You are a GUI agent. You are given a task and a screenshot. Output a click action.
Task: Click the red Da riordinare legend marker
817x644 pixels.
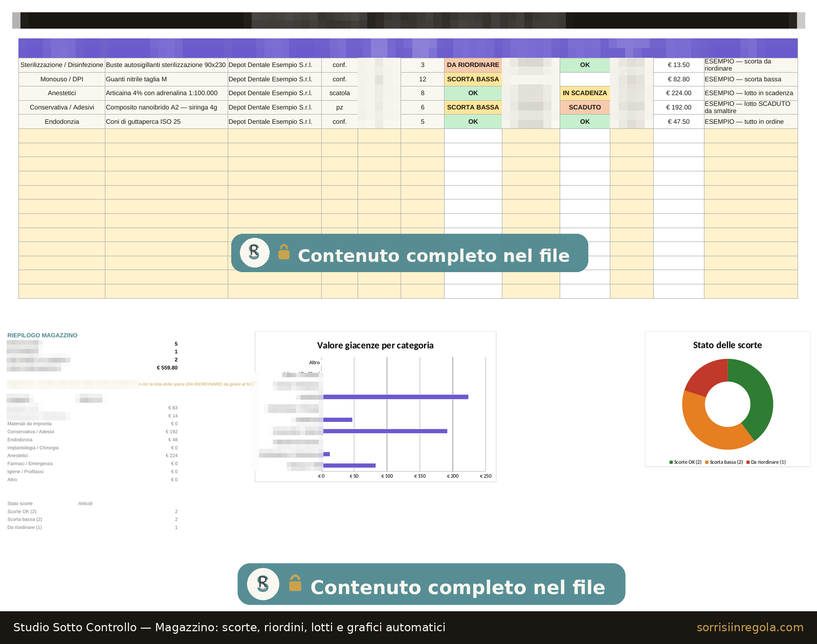pyautogui.click(x=748, y=462)
